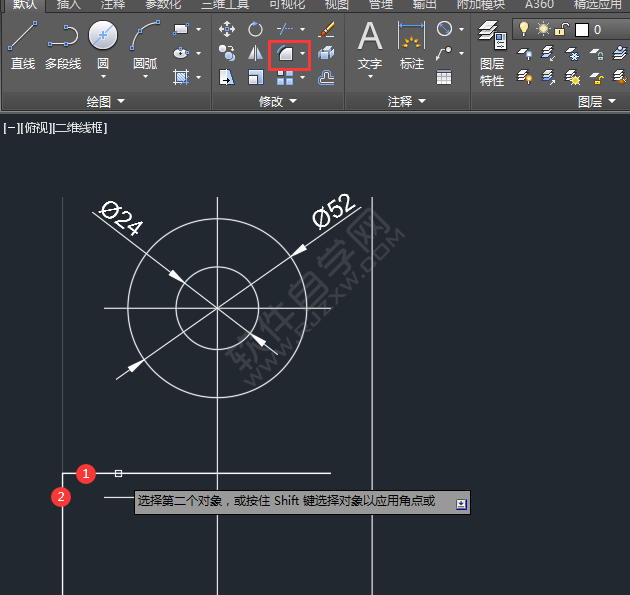The image size is (630, 595).
Task: Open the A360 ribbon tab
Action: tap(539, 4)
